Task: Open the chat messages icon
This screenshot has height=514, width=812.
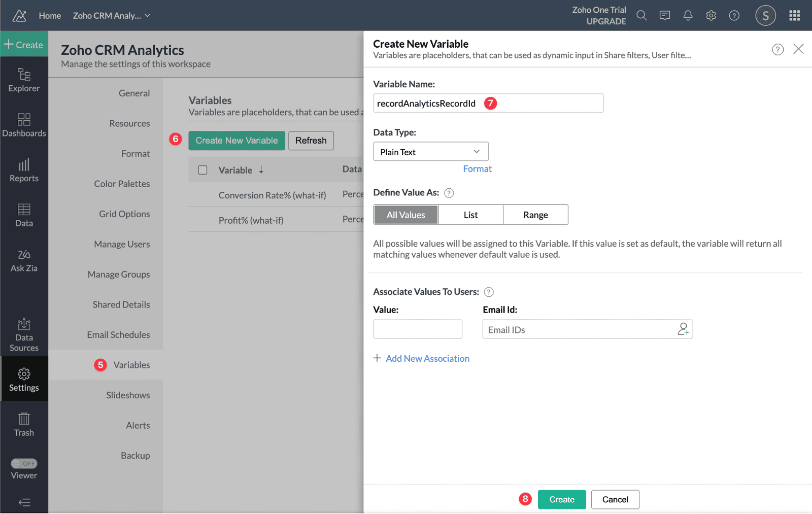Action: [x=665, y=16]
